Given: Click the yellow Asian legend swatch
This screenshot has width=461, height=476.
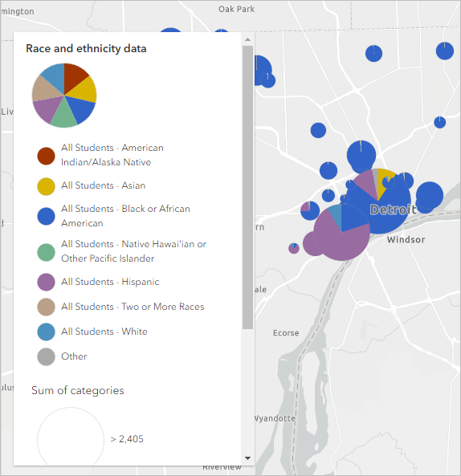Looking at the screenshot, I should click(46, 186).
